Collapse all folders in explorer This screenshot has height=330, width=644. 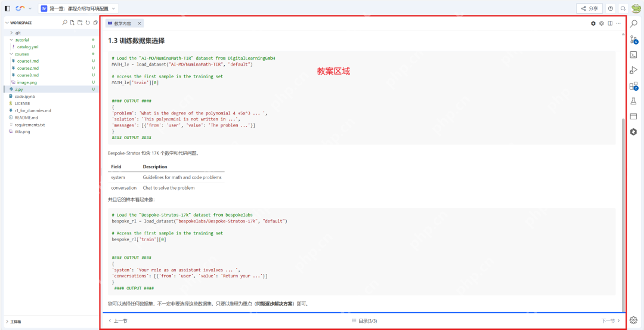tap(95, 23)
